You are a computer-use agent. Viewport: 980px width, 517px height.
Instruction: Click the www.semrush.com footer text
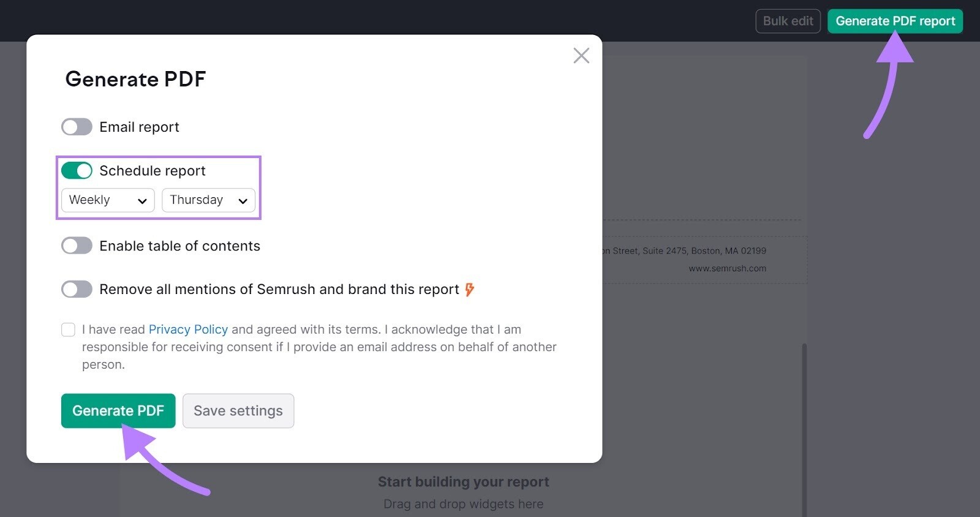pyautogui.click(x=727, y=268)
